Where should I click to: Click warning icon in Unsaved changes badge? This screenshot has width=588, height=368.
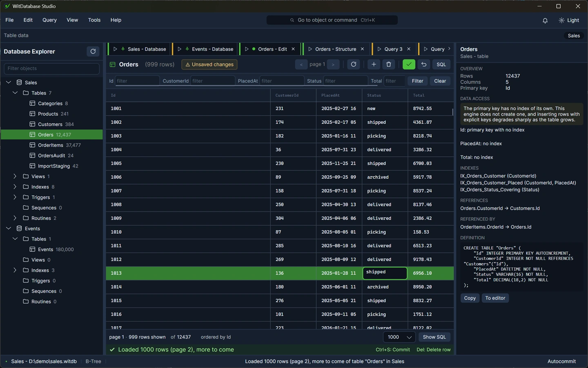click(x=188, y=64)
